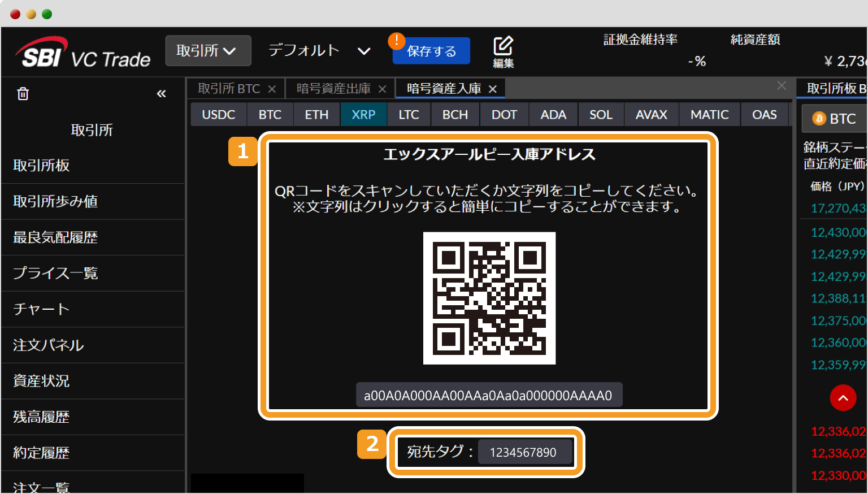Viewport: 868px width, 494px height.
Task: Click the 12,430,00 ask price
Action: point(838,232)
